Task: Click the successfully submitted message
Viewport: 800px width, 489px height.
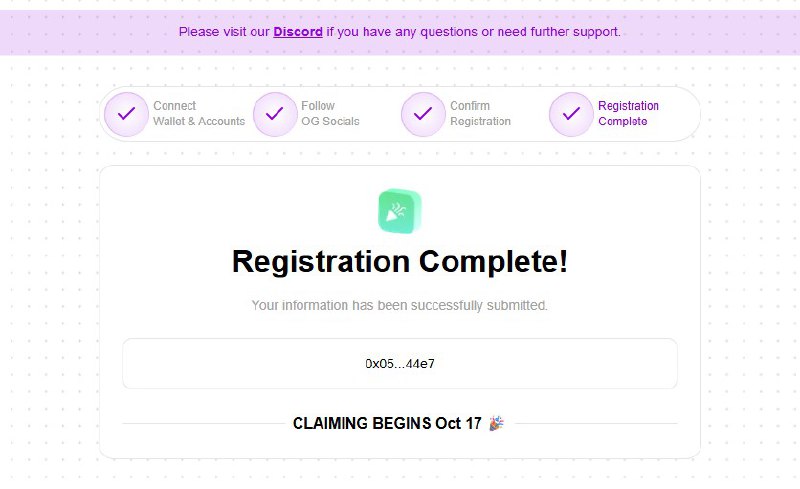Action: coord(399,305)
